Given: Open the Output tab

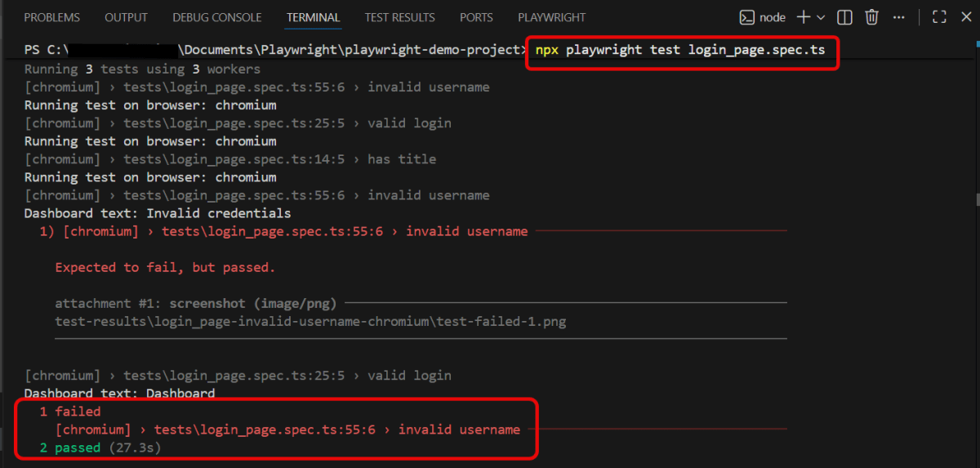Looking at the screenshot, I should 127,17.
